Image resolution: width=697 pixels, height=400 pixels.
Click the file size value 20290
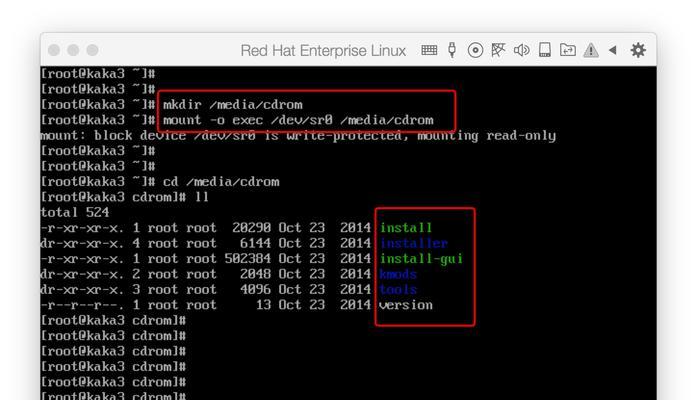(x=252, y=228)
